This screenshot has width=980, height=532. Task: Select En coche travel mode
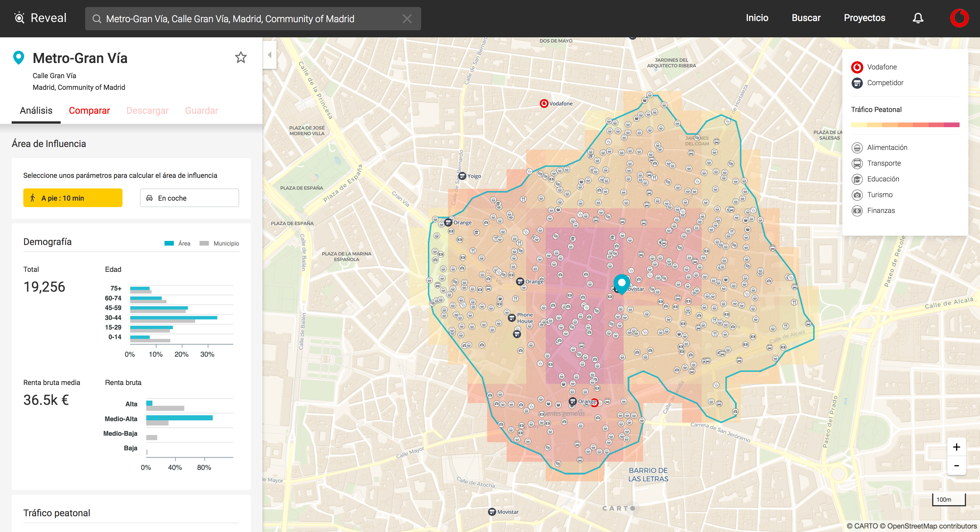coord(190,198)
